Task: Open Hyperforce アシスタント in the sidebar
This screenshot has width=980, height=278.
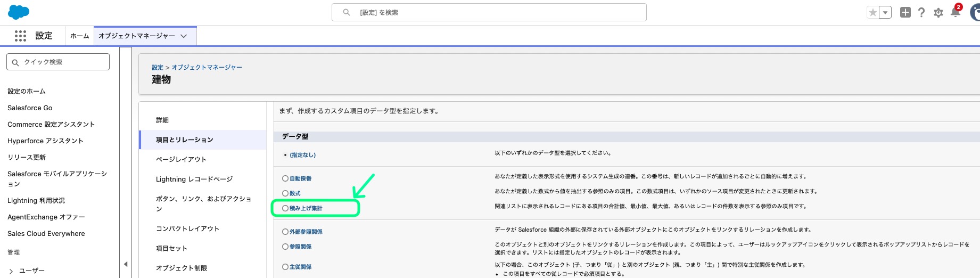Action: pyautogui.click(x=45, y=141)
